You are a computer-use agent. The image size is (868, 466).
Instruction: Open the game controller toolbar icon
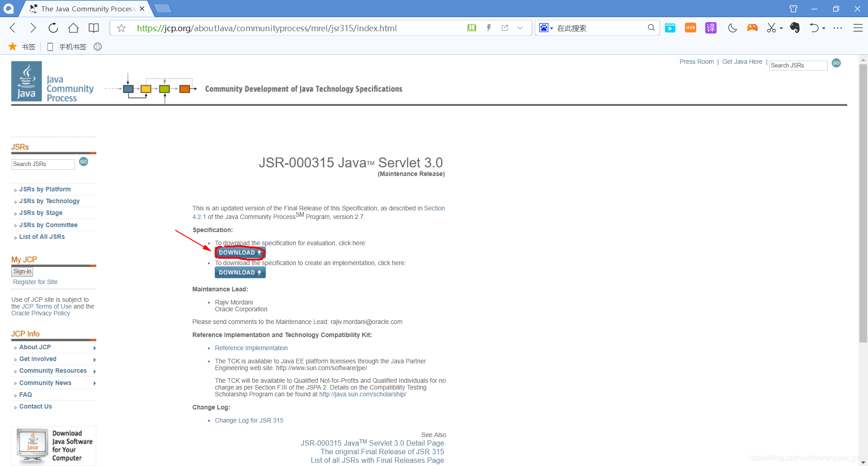(752, 28)
